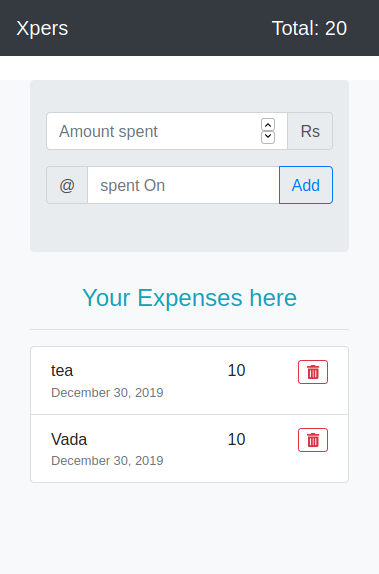Click the Rs currency addon
The width and height of the screenshot is (379, 574).
pyautogui.click(x=310, y=131)
